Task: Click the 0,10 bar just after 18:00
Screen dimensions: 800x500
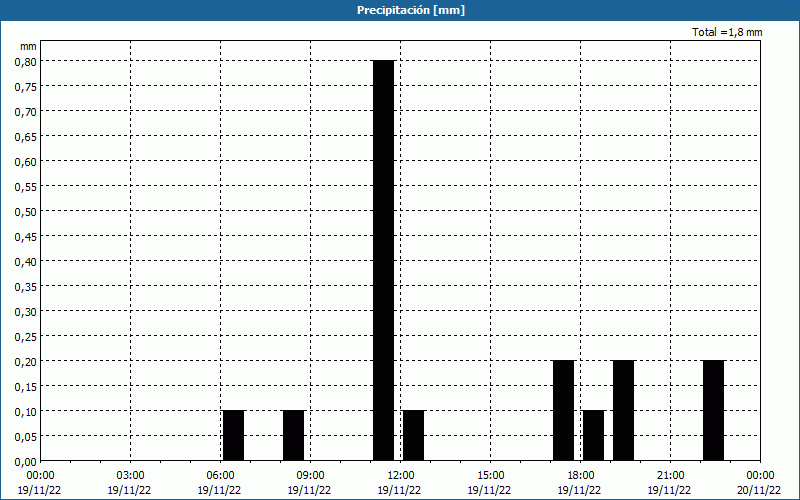Action: coord(594,435)
